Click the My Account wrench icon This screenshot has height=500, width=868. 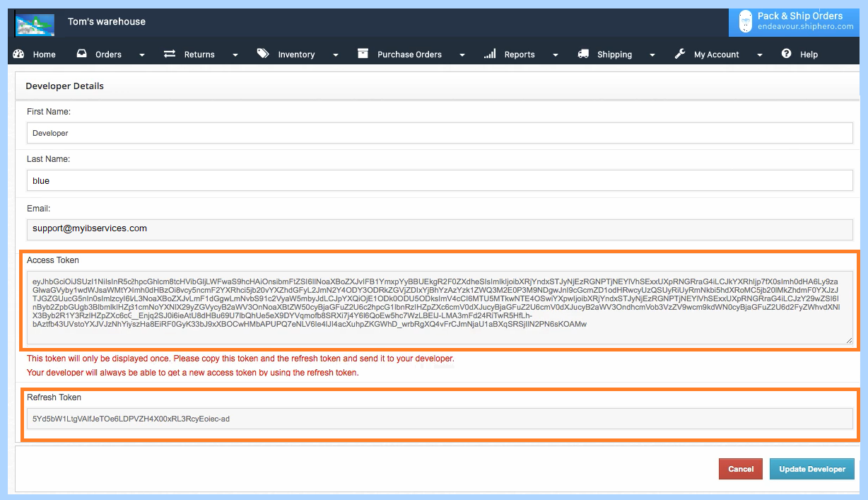680,54
